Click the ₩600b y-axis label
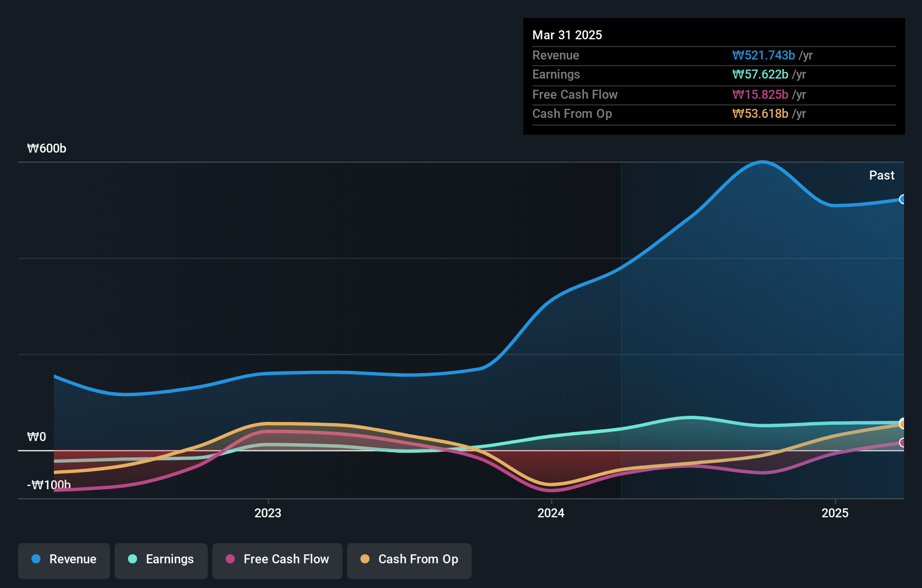Image resolution: width=922 pixels, height=588 pixels. pos(47,148)
